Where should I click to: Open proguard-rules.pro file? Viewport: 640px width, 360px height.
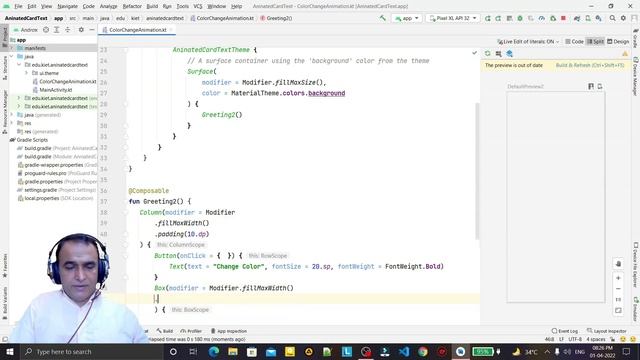[45, 173]
